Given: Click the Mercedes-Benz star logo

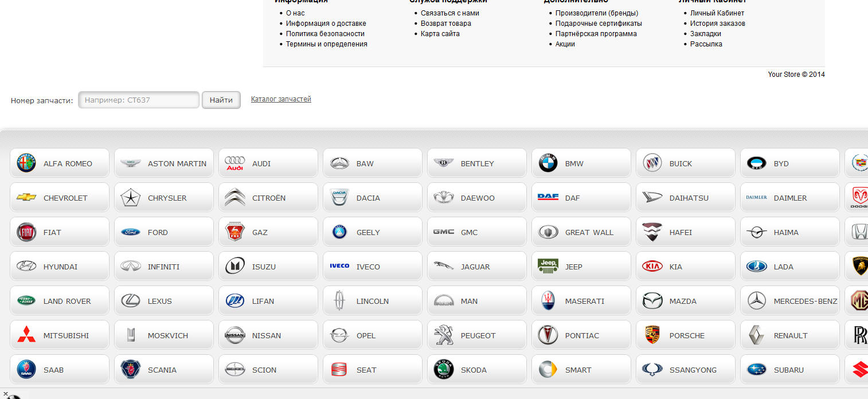Looking at the screenshot, I should 757,301.
